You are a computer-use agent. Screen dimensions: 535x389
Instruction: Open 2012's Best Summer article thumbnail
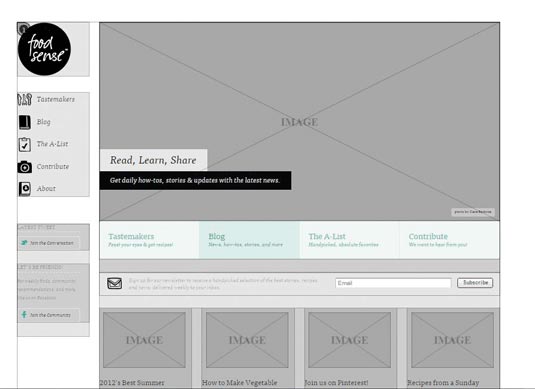pos(144,340)
